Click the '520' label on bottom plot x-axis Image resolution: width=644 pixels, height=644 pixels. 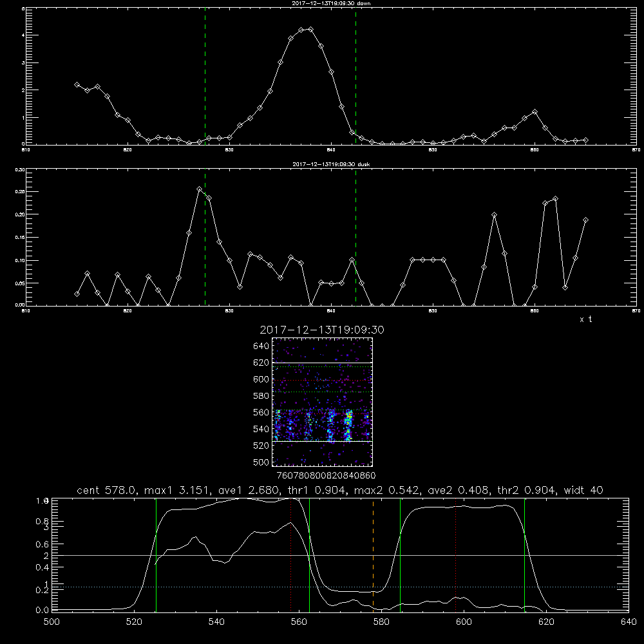(x=134, y=622)
